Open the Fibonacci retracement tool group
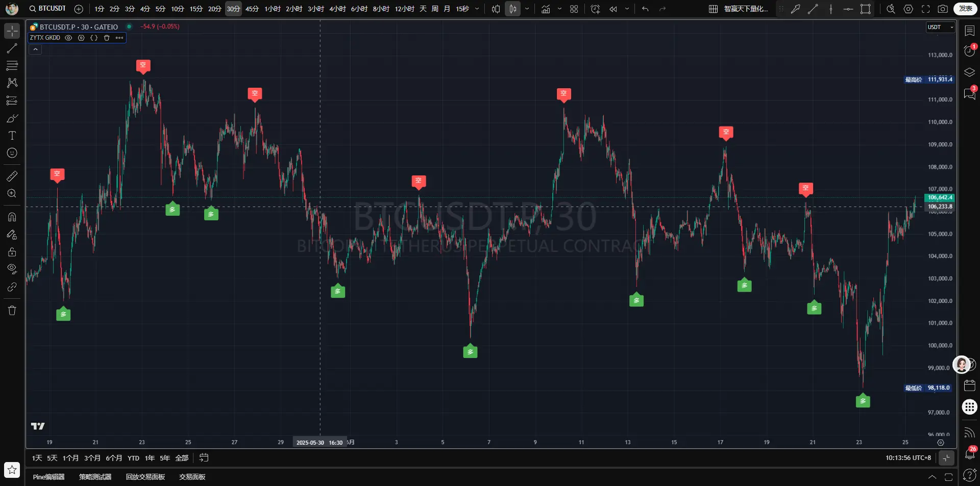Image resolution: width=980 pixels, height=486 pixels. (x=12, y=66)
